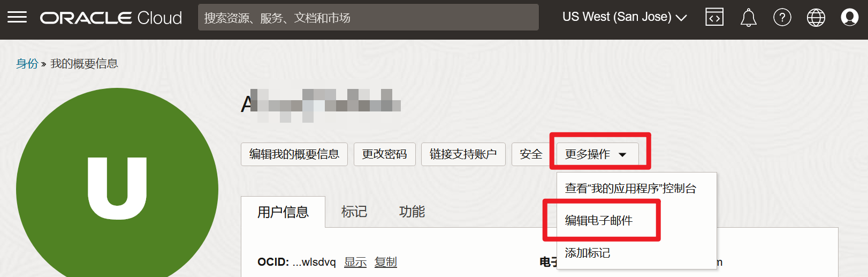Open the hamburger navigation menu
The image size is (868, 277).
pos(17,18)
